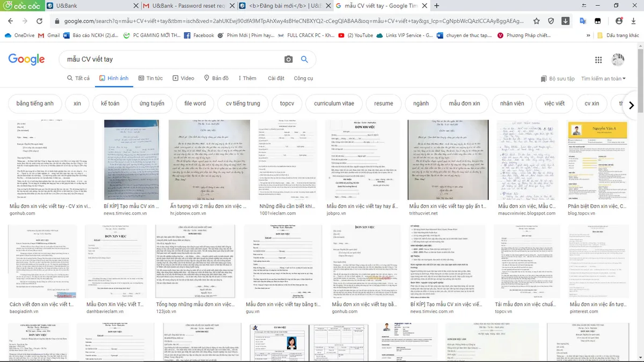Bookmark this page with the star icon
This screenshot has height=362, width=644.
pyautogui.click(x=537, y=21)
